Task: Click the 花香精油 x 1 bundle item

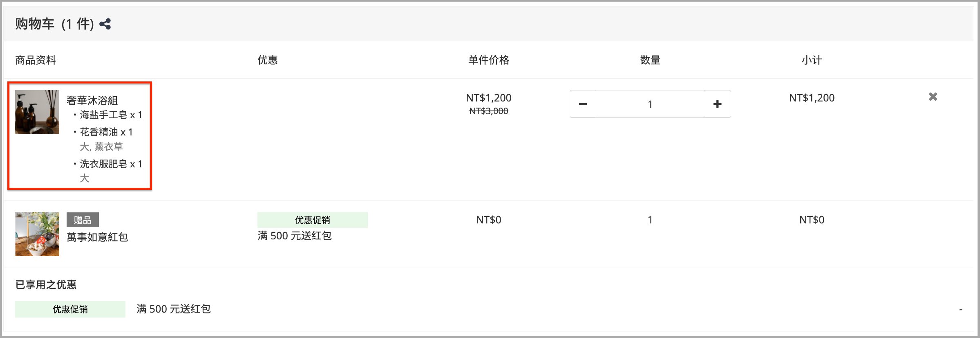Action: pos(106,132)
